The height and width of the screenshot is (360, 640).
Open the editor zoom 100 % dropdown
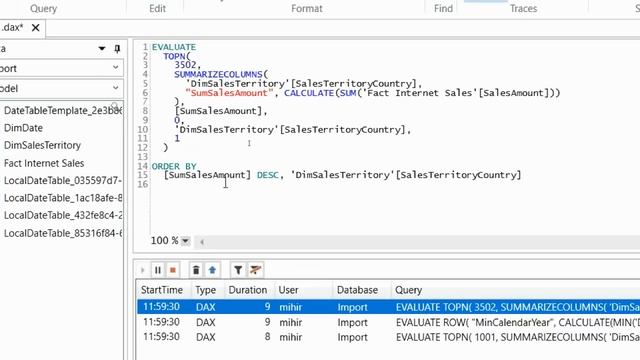(185, 241)
